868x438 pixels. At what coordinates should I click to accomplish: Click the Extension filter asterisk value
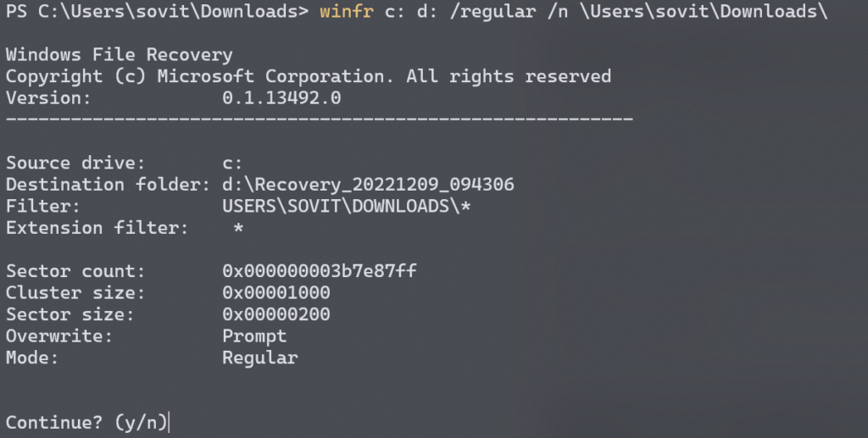(x=238, y=228)
